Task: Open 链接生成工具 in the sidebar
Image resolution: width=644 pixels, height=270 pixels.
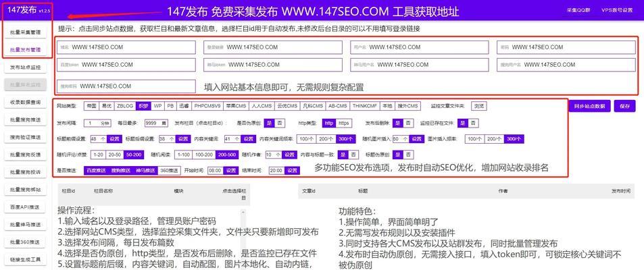Action: point(26,260)
